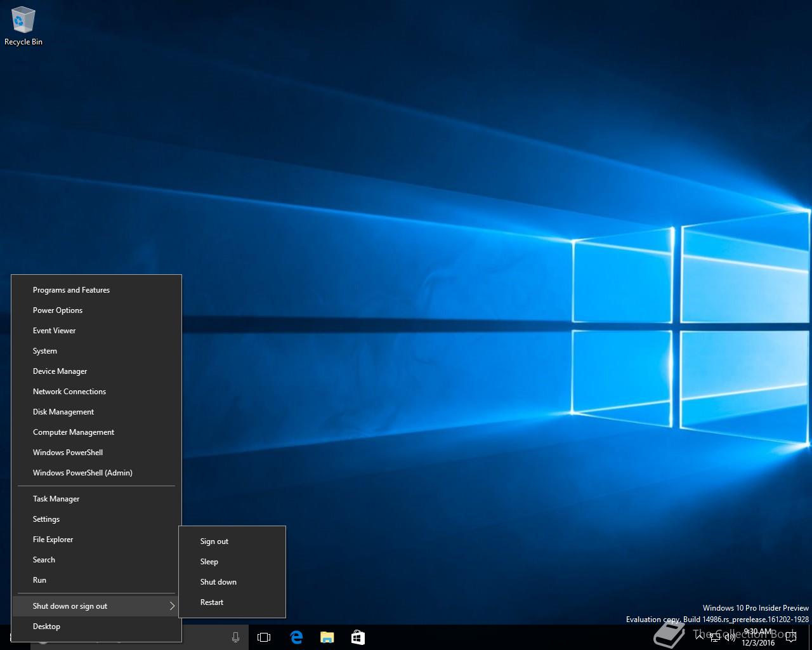Viewport: 812px width, 650px height.
Task: Launch Microsoft Edge from the taskbar
Action: tap(296, 637)
